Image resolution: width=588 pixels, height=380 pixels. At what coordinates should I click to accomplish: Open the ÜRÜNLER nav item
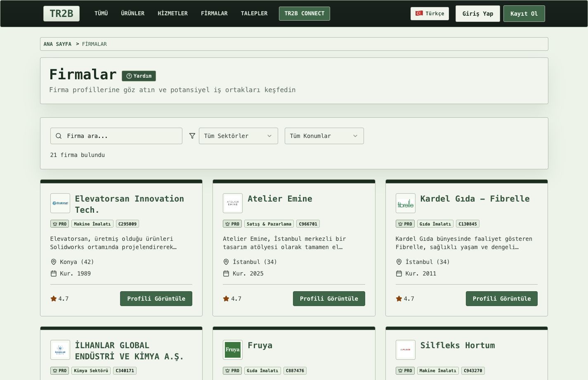click(133, 14)
